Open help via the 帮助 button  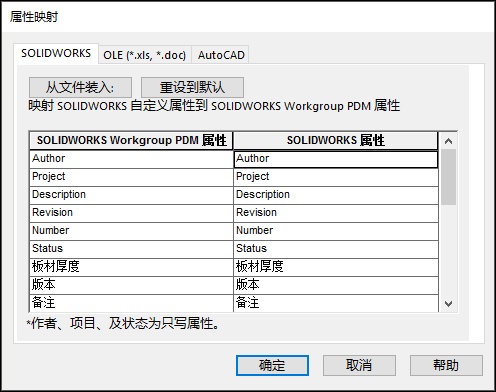point(446,365)
